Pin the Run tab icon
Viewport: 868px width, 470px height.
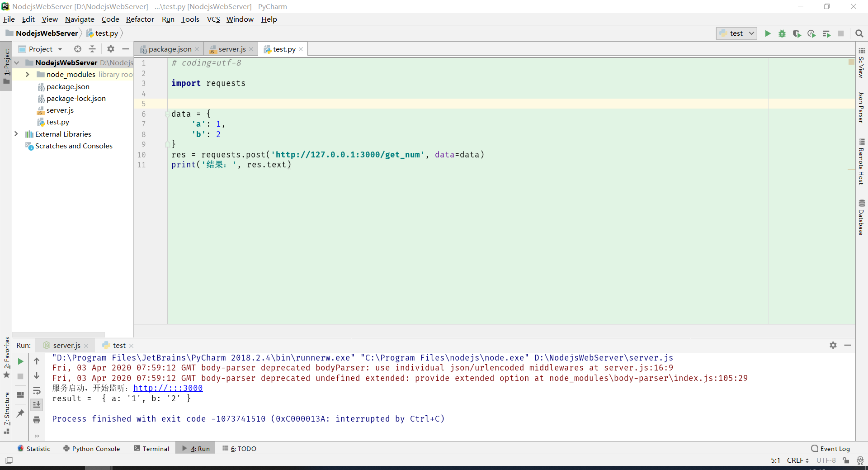point(20,413)
